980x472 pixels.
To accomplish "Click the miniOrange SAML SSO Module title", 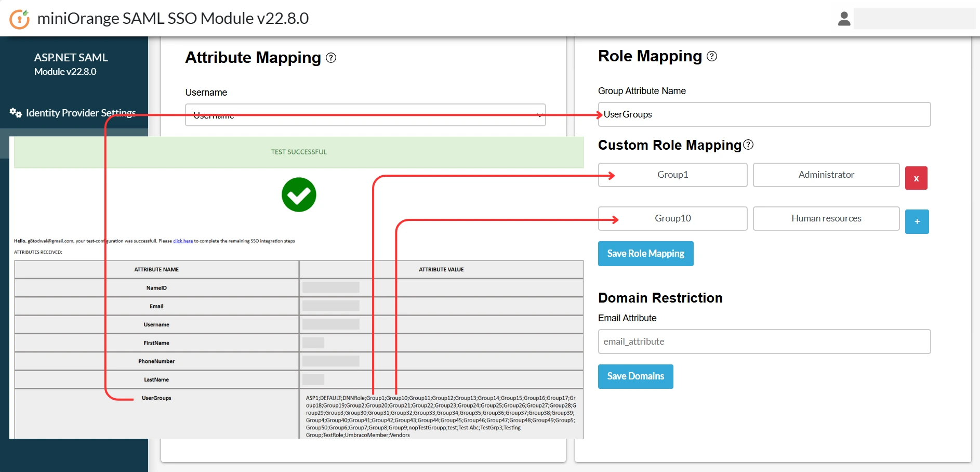I will click(173, 18).
